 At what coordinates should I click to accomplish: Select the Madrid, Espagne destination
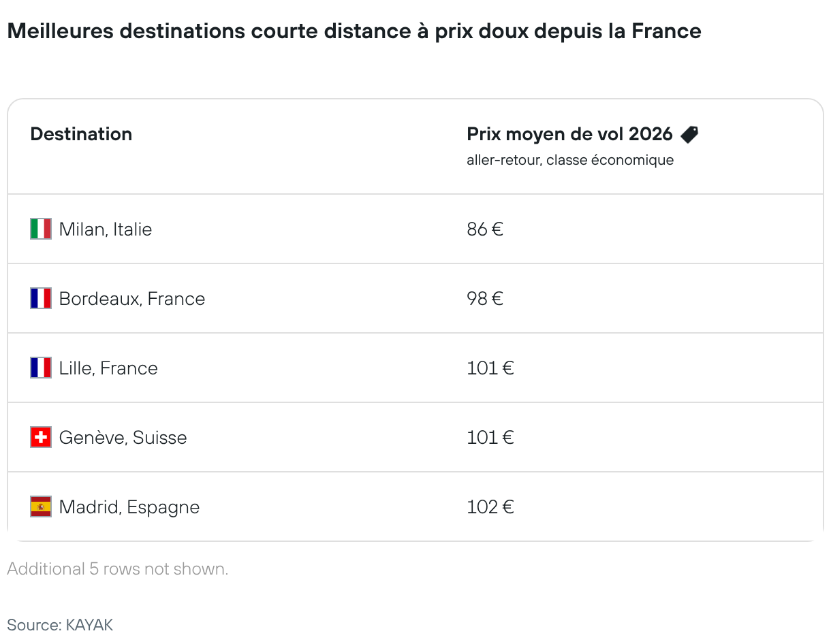pos(129,507)
